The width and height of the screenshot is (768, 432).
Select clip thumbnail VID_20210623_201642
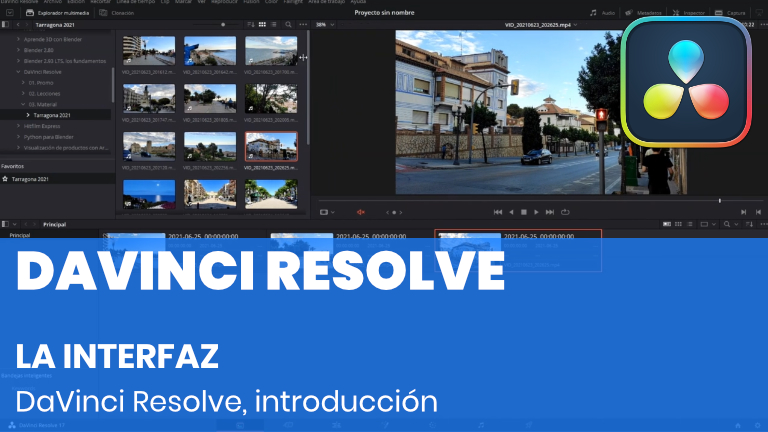point(210,50)
